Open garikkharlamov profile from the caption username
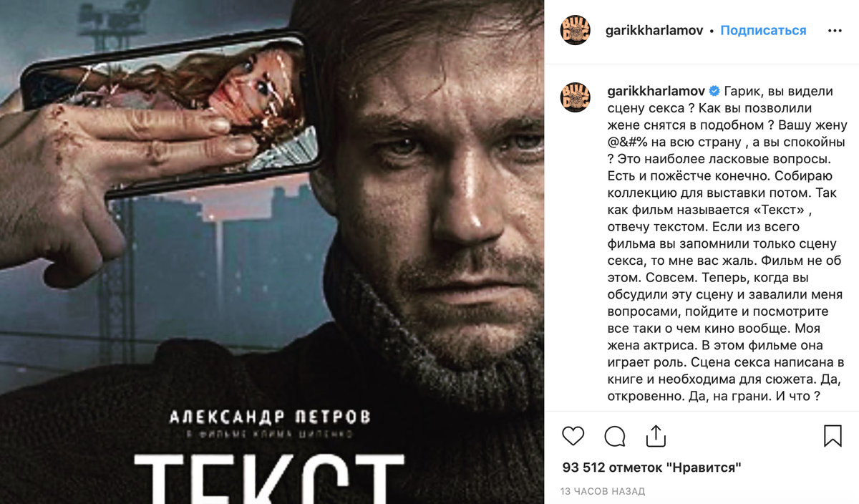Image resolution: width=859 pixels, height=504 pixels. [656, 91]
